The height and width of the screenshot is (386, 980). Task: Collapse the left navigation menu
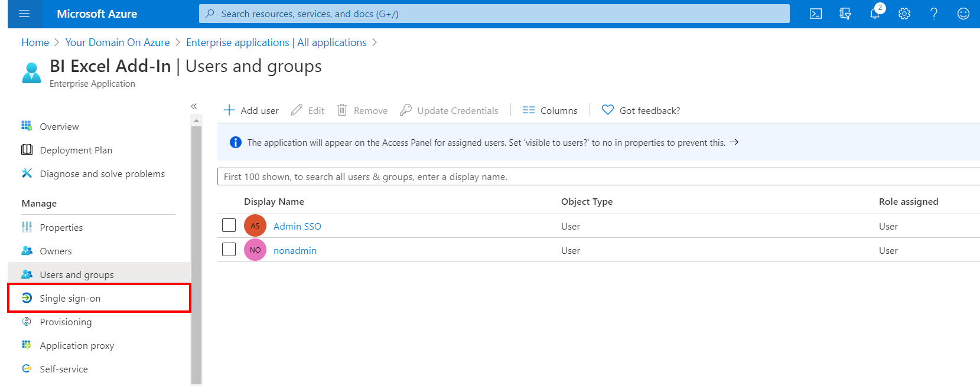(194, 106)
